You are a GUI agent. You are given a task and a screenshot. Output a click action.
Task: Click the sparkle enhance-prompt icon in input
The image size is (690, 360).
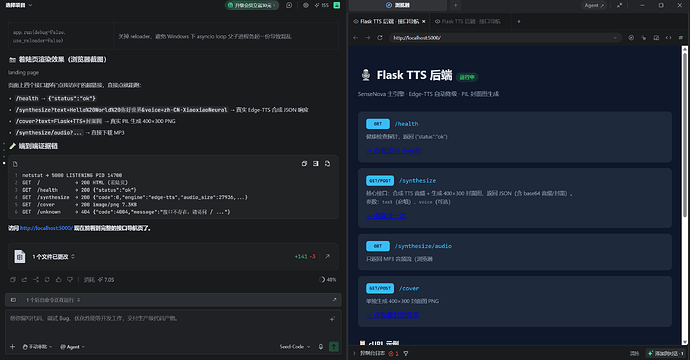pyautogui.click(x=332, y=319)
